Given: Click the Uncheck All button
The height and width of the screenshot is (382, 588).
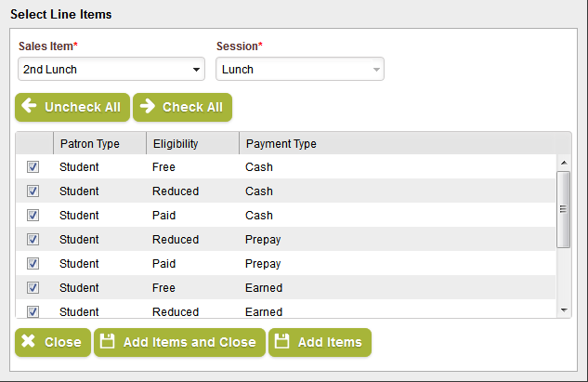Looking at the screenshot, I should pyautogui.click(x=72, y=107).
